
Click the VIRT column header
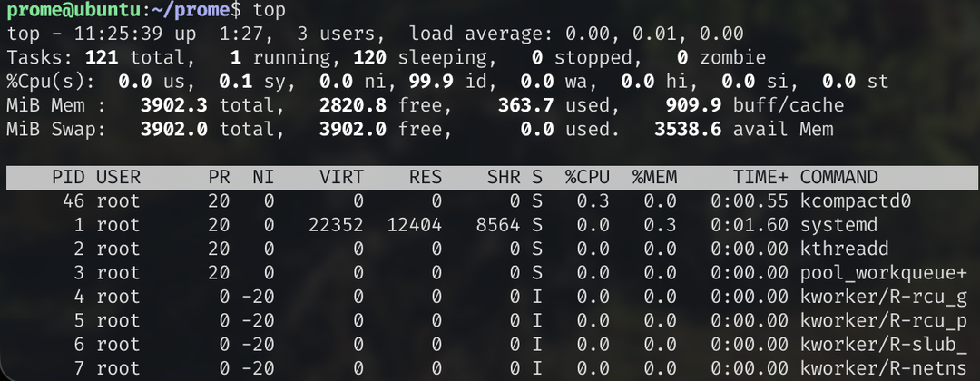click(341, 177)
